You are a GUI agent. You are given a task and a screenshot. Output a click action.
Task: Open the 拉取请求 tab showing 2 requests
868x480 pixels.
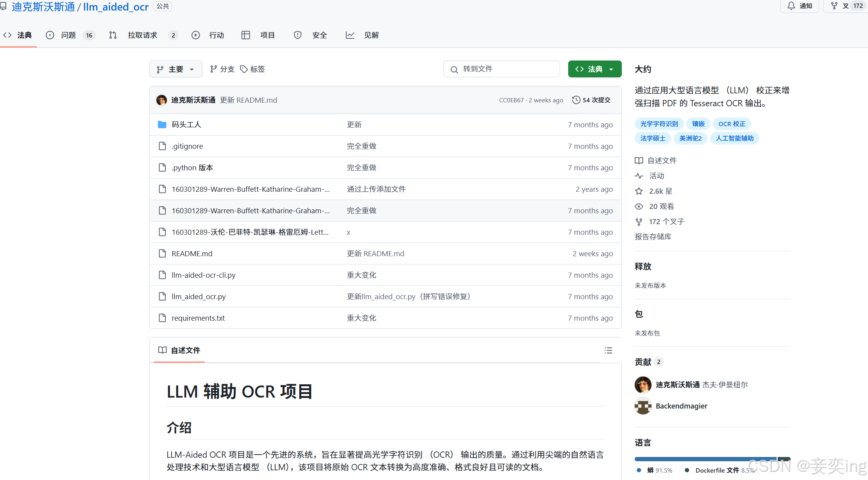pos(142,35)
